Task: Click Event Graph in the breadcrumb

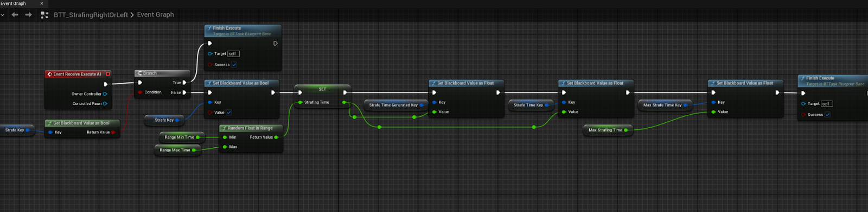Action: pos(156,15)
